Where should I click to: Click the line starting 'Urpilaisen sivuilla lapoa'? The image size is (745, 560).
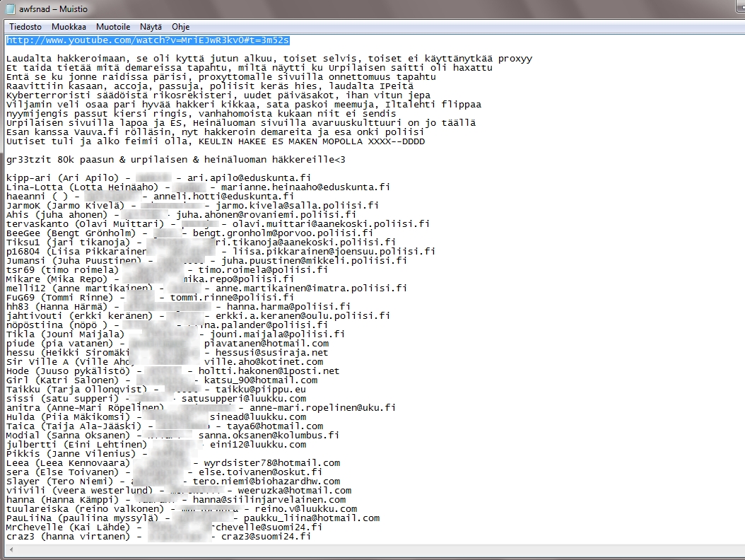(241, 122)
